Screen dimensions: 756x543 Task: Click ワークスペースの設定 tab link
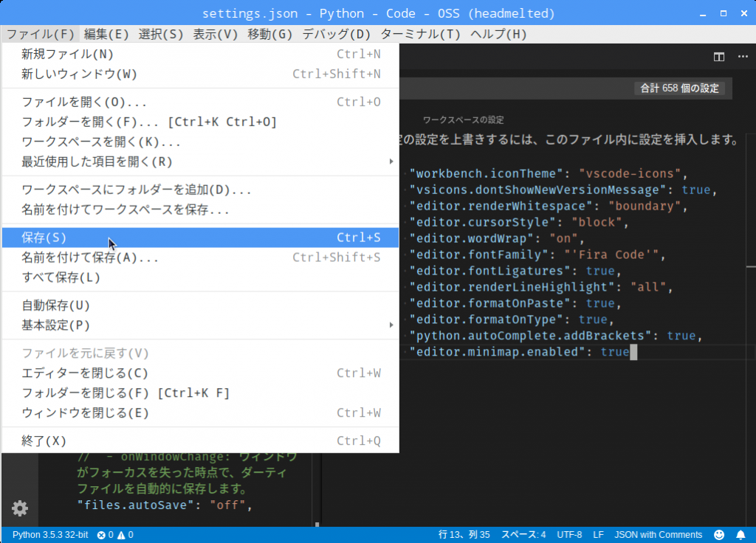click(x=463, y=120)
